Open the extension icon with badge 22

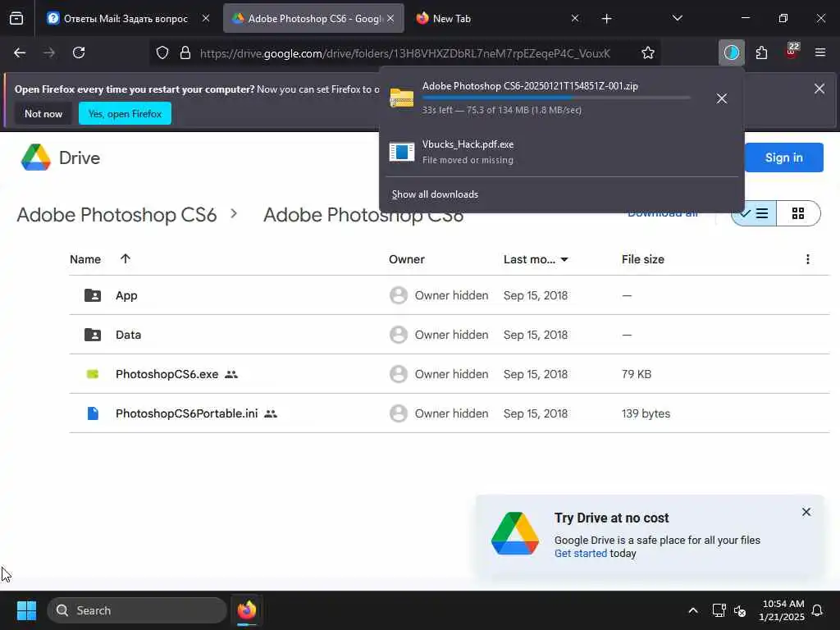click(x=792, y=52)
